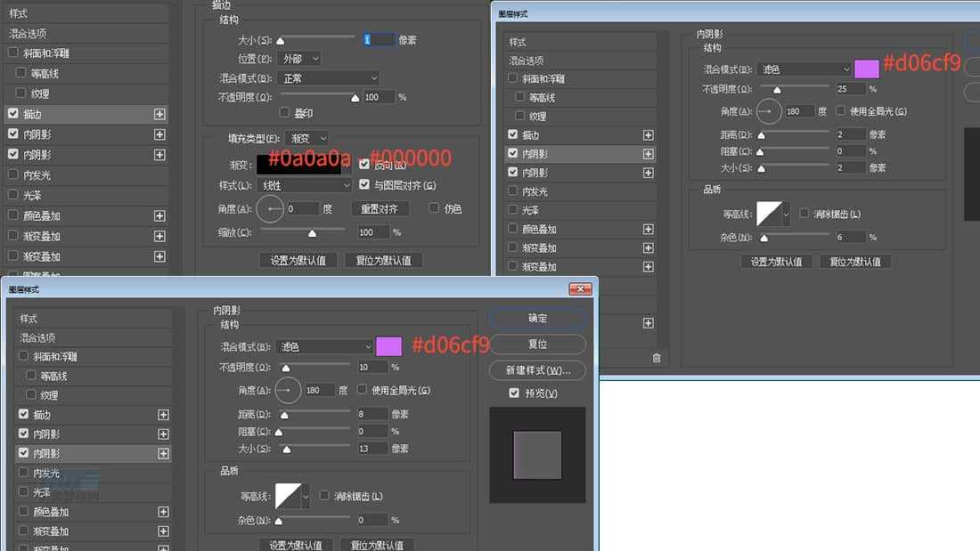Click the angle dial in background 描边 dialog

tap(270, 208)
